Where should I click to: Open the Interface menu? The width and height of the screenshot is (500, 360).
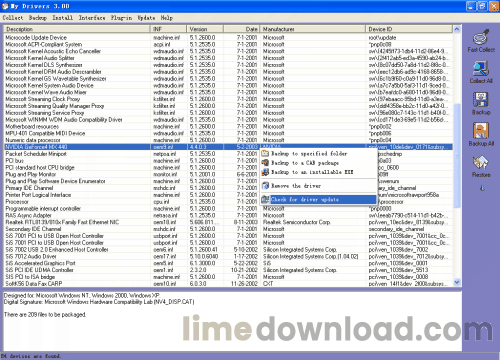[x=92, y=18]
